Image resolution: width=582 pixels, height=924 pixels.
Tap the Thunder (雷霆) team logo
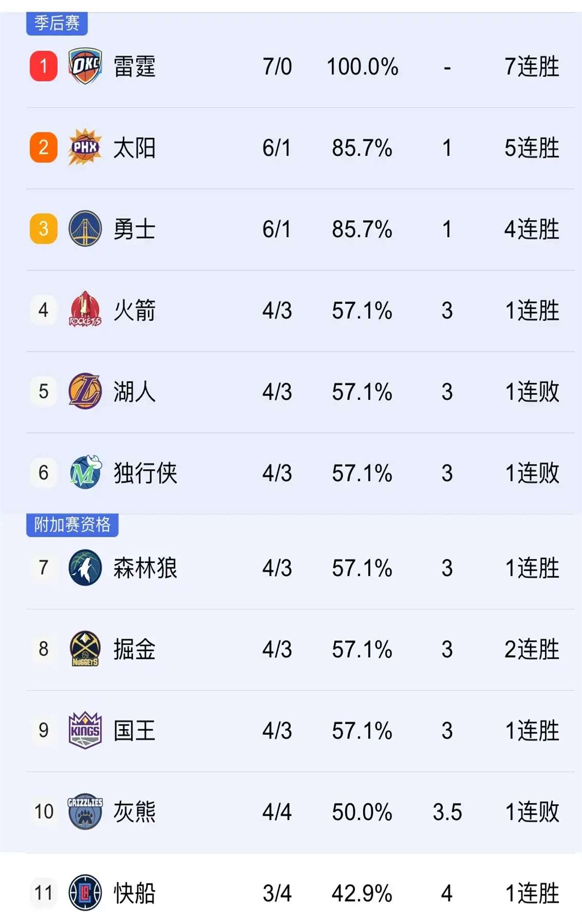click(85, 66)
